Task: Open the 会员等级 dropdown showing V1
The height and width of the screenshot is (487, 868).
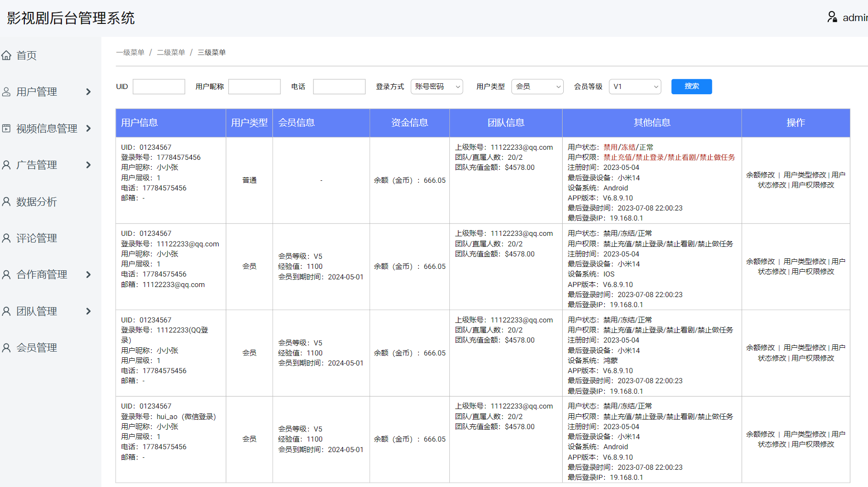Action: [x=635, y=87]
